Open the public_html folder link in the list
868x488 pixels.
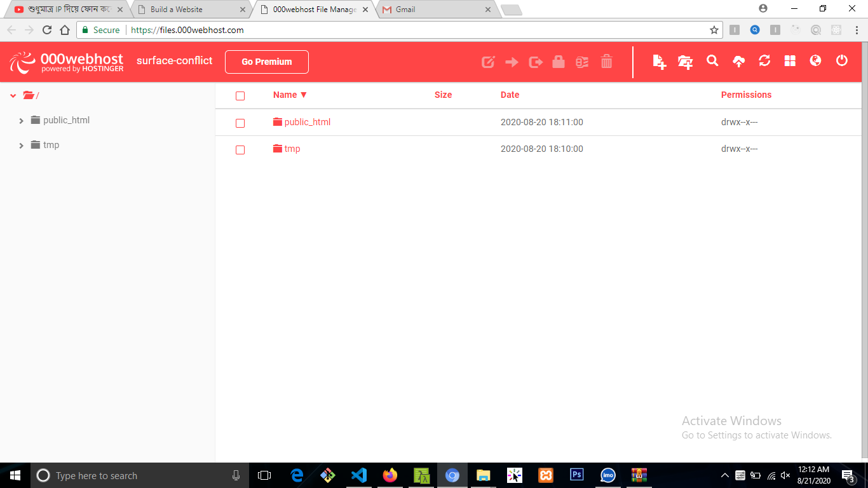coord(308,122)
